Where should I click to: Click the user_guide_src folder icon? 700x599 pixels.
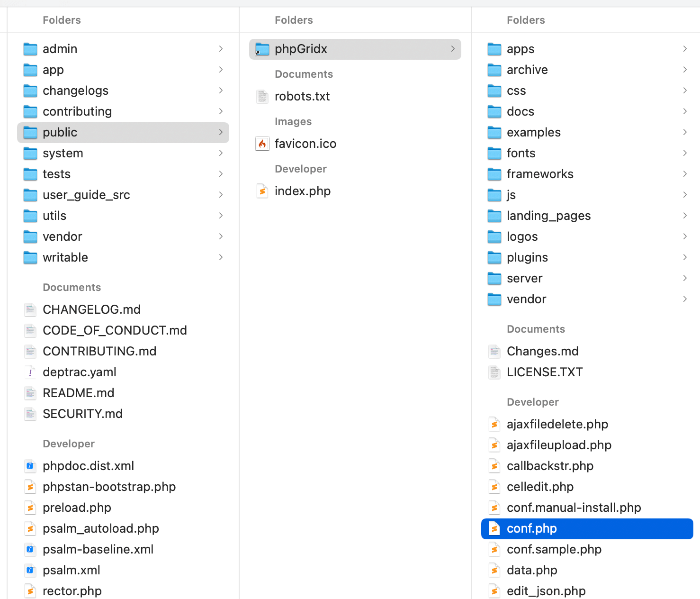[30, 195]
